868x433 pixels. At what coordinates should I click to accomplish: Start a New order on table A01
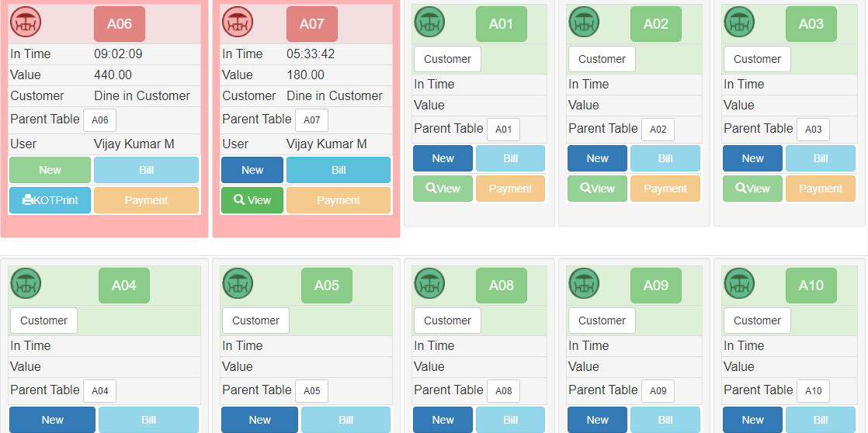pyautogui.click(x=443, y=158)
